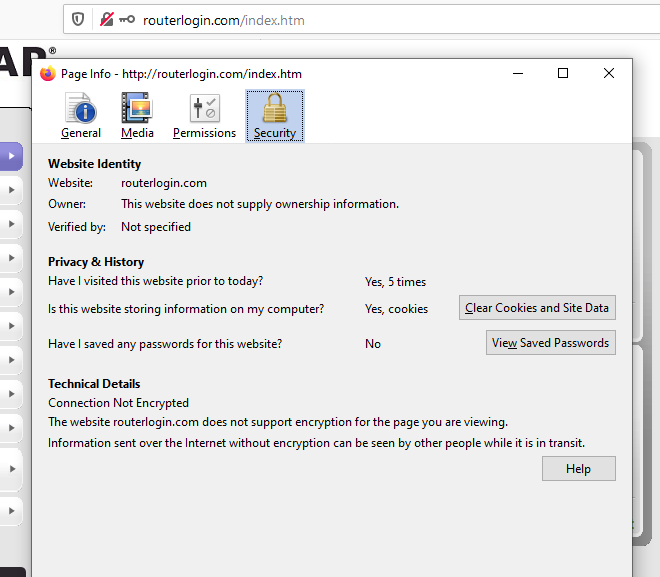Click the 'Privacy & History' heading

point(96,262)
